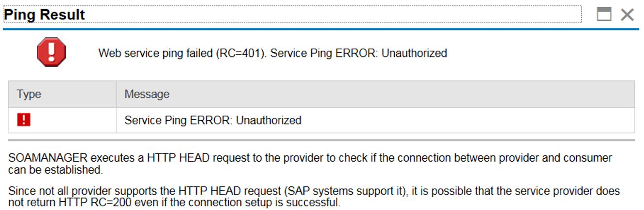644x210 pixels.
Task: Click the Web service ping failed summary text
Action: 272,53
